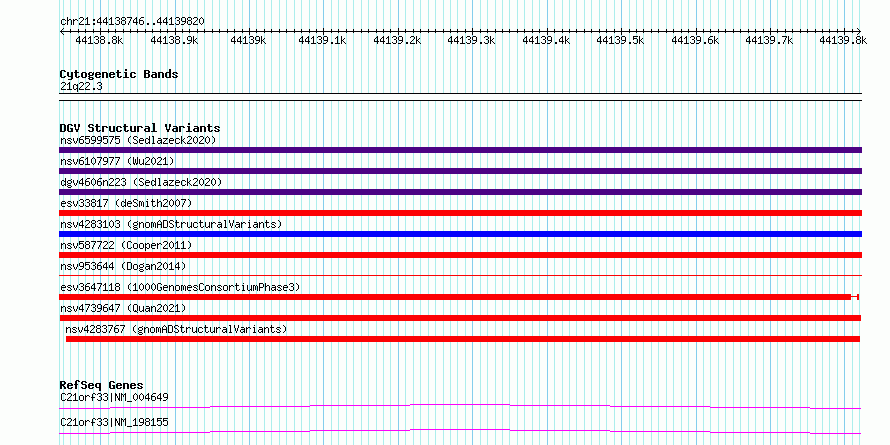
Task: Click the 44139.8k ruler tick label
Action: pyautogui.click(x=843, y=40)
